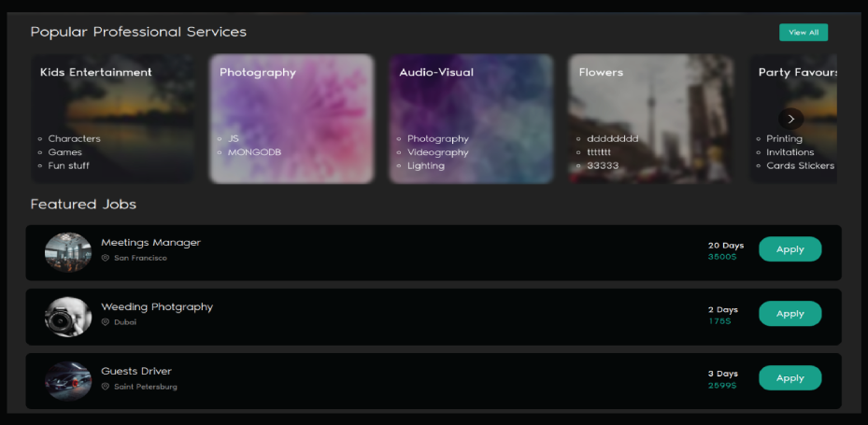Screen dimensions: 868x425
Task: Click the 2599$ salary value
Action: coord(722,385)
